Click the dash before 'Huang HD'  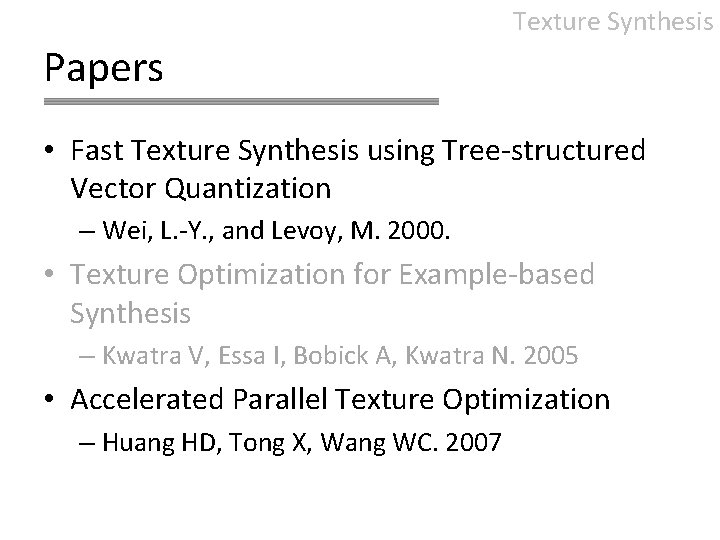86,443
